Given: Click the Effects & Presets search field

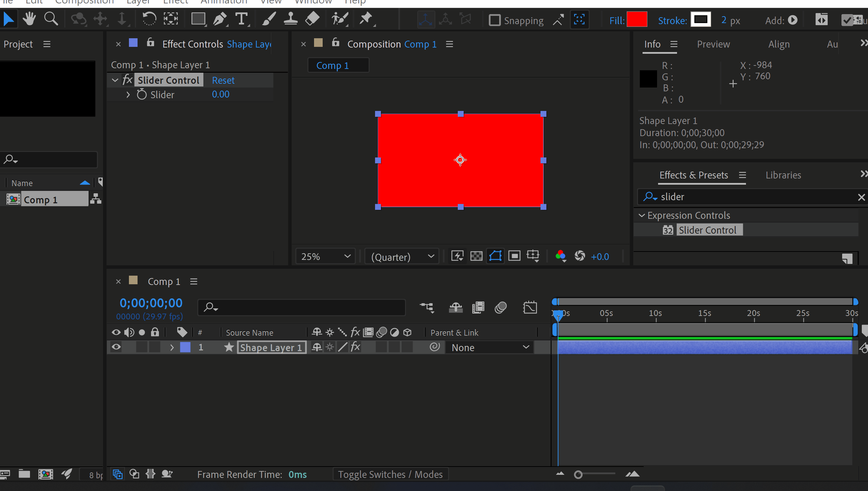Looking at the screenshot, I should pyautogui.click(x=755, y=197).
